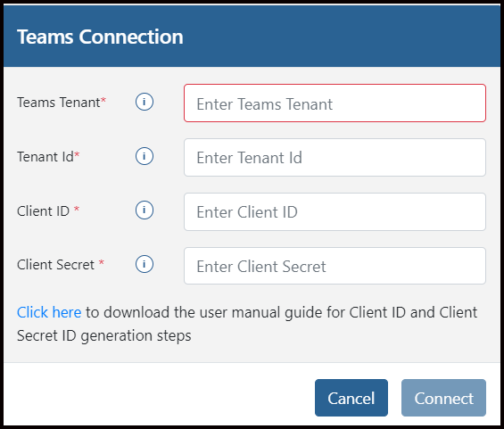Focus the Enter Teams Tenant field
Image resolution: width=504 pixels, height=429 pixels.
pos(335,103)
